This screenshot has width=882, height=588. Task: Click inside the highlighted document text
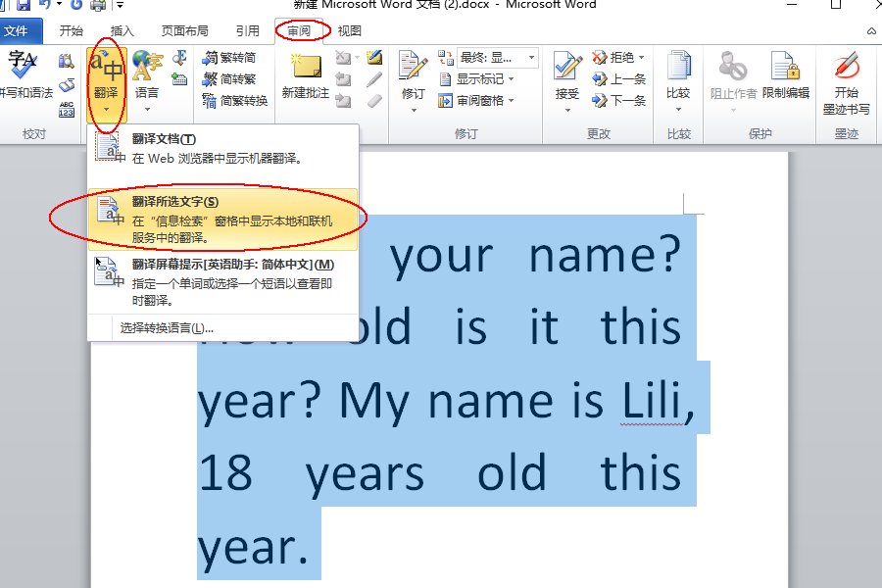tap(441, 402)
